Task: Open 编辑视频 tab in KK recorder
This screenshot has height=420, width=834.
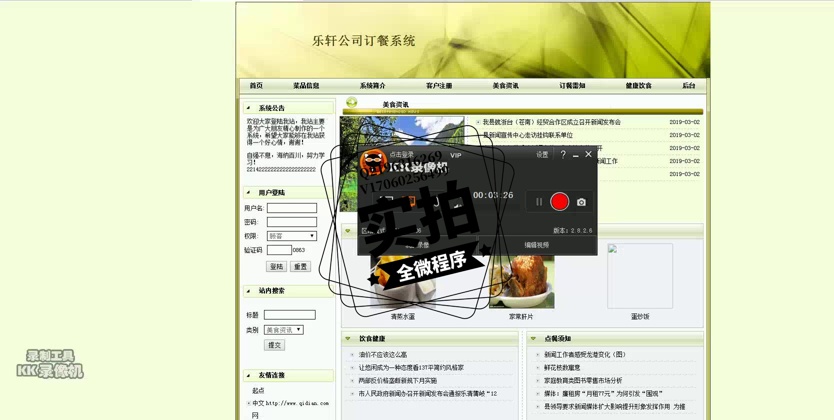Action: tap(537, 245)
